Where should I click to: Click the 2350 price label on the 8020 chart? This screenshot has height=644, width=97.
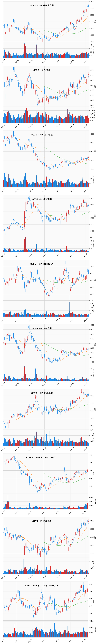[x=92, y=70]
